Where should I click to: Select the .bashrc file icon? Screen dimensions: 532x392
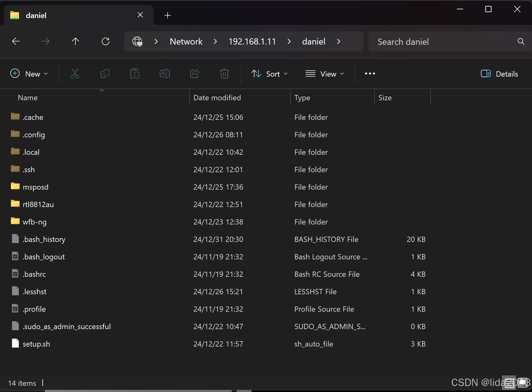[15, 274]
